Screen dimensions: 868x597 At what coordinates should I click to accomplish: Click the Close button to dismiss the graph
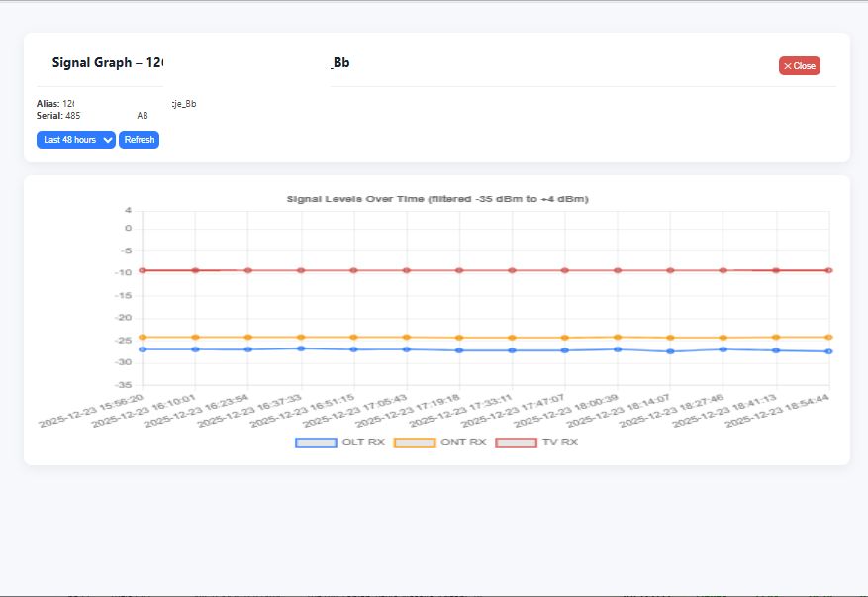pos(799,65)
